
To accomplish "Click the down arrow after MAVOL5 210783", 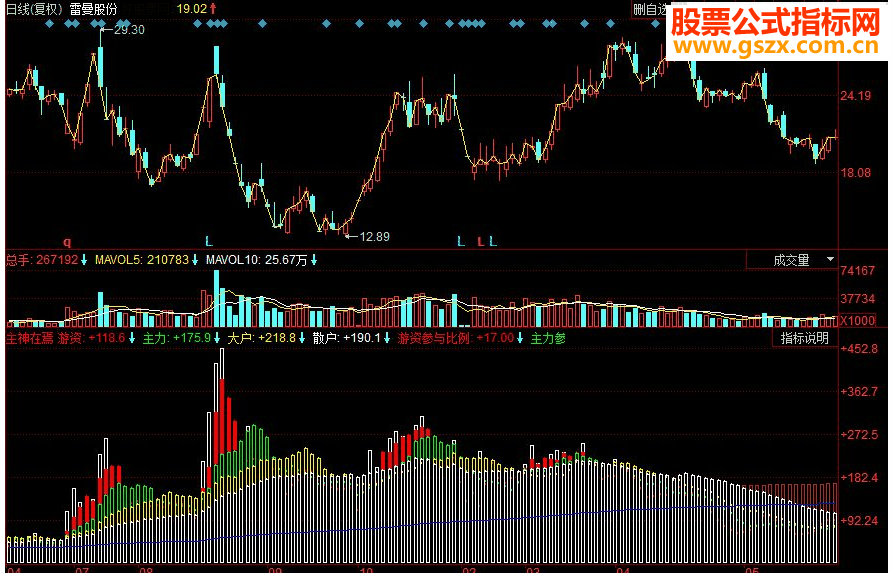I will point(195,260).
